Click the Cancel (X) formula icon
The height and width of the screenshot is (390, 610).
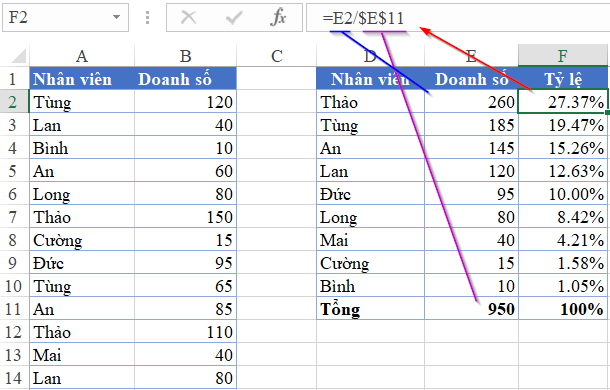[x=189, y=18]
